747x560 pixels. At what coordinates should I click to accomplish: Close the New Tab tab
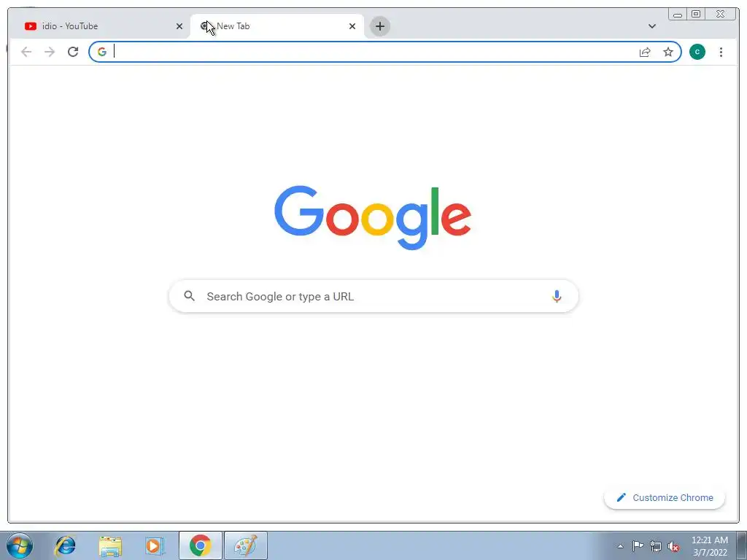point(352,26)
